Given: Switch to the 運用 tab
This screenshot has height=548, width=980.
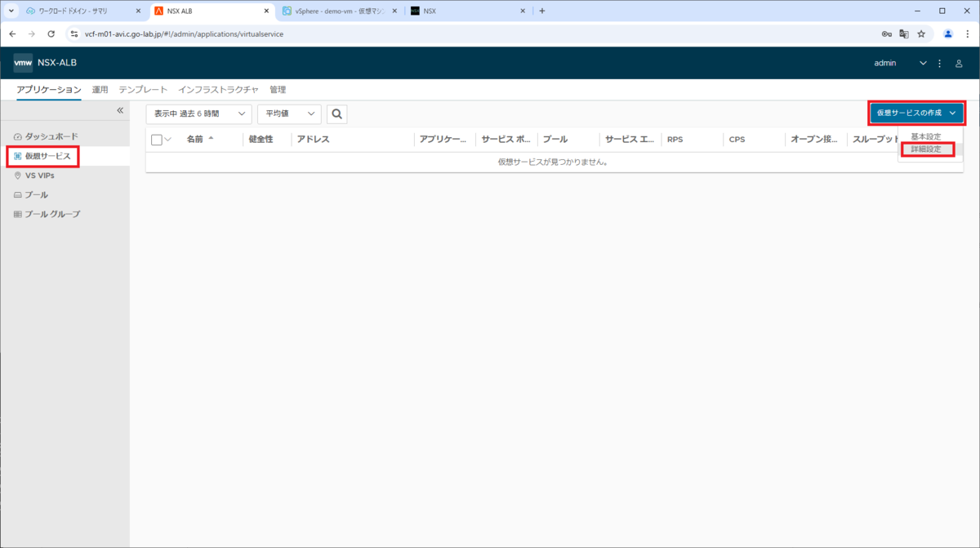Looking at the screenshot, I should [100, 90].
